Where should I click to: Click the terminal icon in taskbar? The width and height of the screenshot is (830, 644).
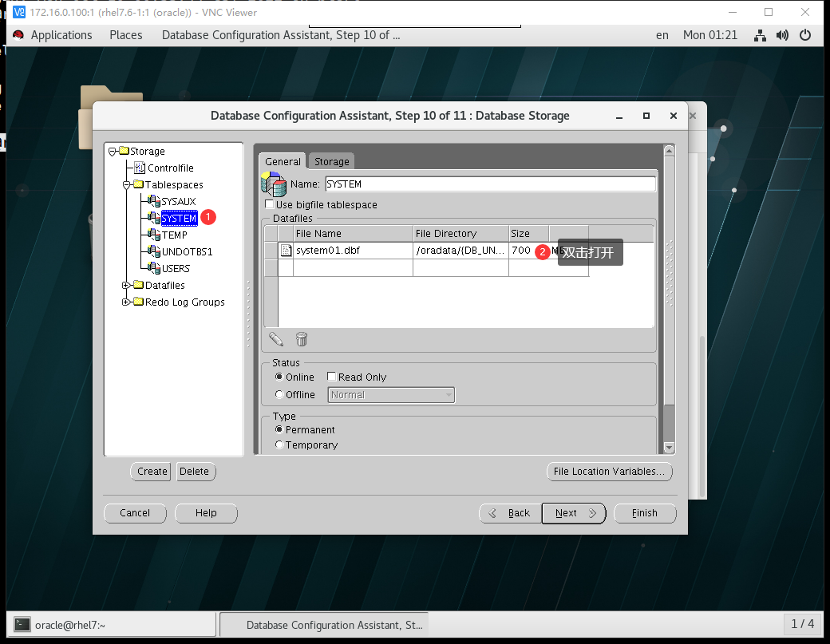point(22,624)
